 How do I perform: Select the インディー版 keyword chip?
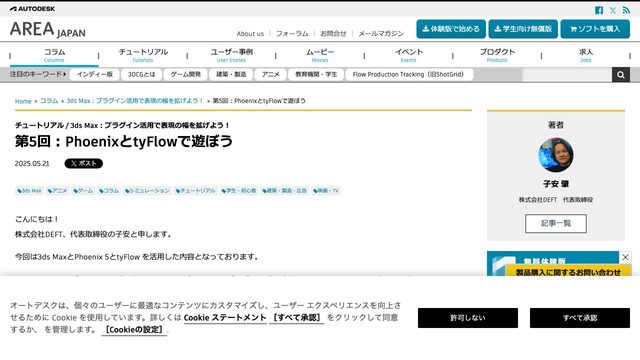coord(95,74)
